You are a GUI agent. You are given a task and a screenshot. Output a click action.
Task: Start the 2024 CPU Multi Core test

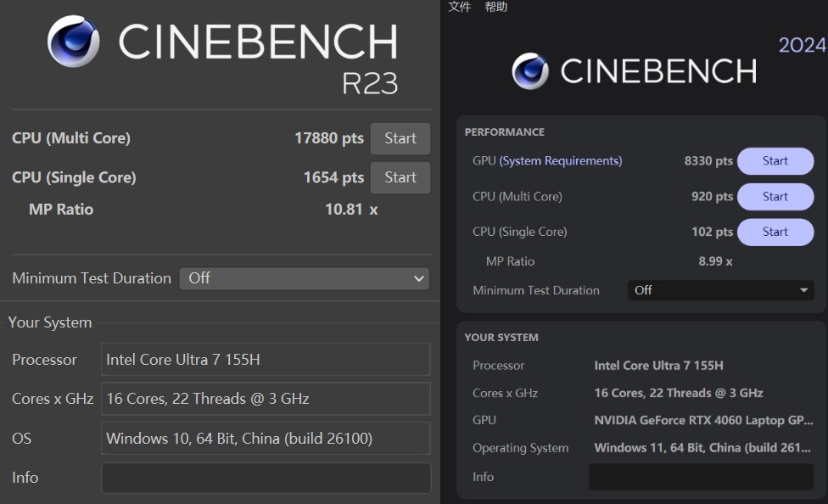[775, 197]
